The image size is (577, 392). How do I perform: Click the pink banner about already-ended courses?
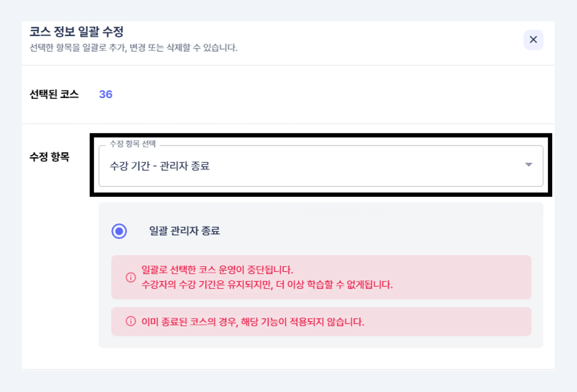tap(451, 322)
